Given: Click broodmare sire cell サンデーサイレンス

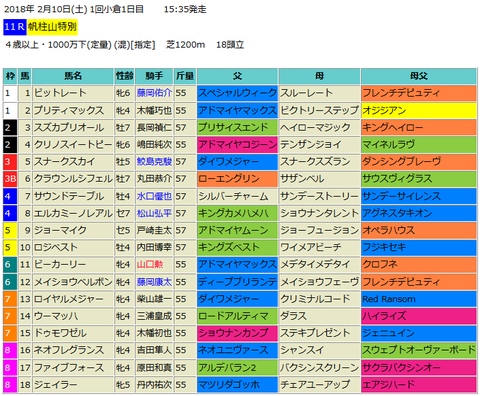Looking at the screenshot, I should coord(419,196).
